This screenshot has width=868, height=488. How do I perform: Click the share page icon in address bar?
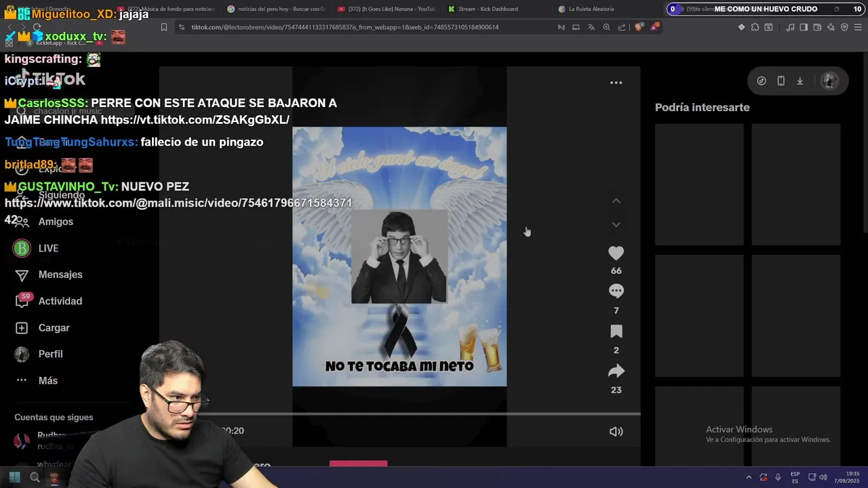(622, 27)
